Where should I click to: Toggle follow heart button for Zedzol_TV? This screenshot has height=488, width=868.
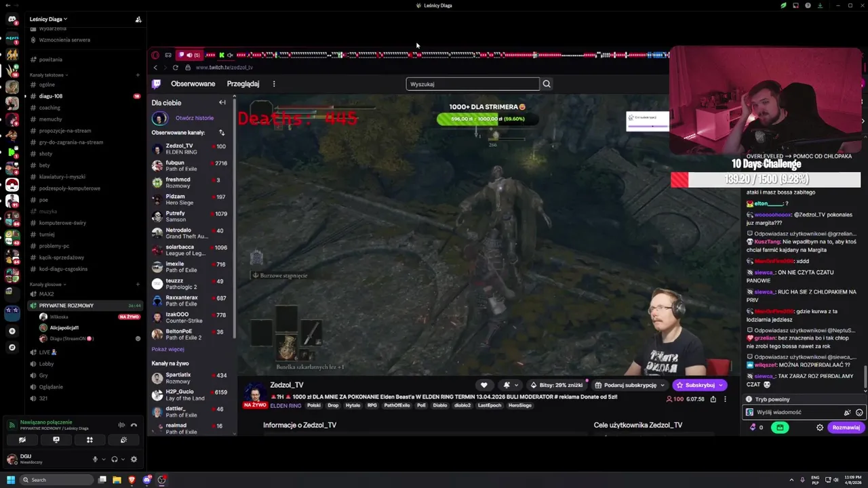click(484, 385)
